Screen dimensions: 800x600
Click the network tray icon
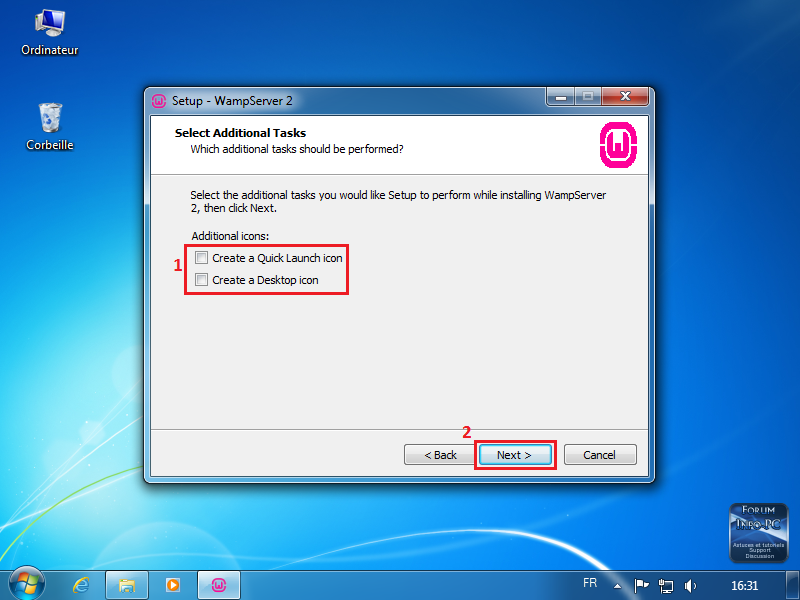[x=666, y=586]
